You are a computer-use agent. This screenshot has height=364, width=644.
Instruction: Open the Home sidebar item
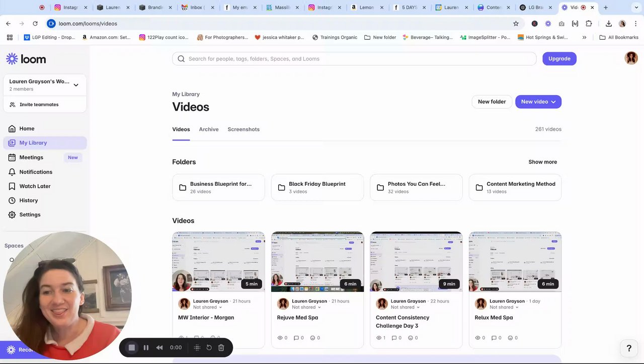(45, 128)
